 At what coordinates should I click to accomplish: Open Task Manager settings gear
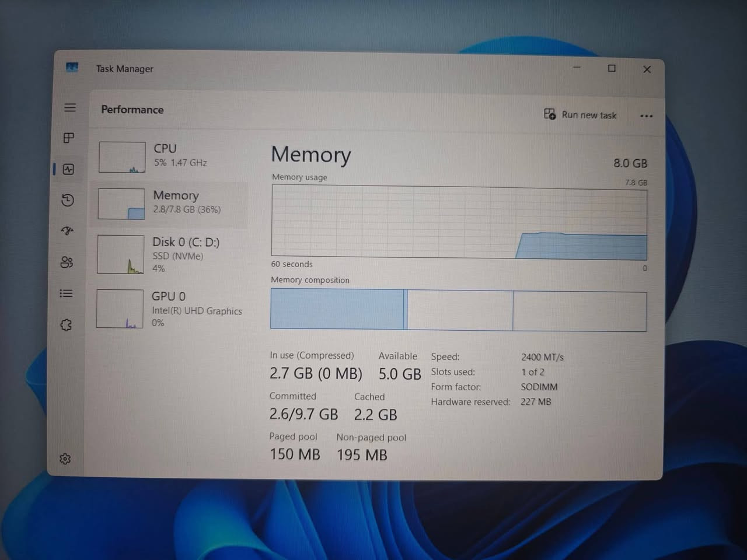point(65,459)
